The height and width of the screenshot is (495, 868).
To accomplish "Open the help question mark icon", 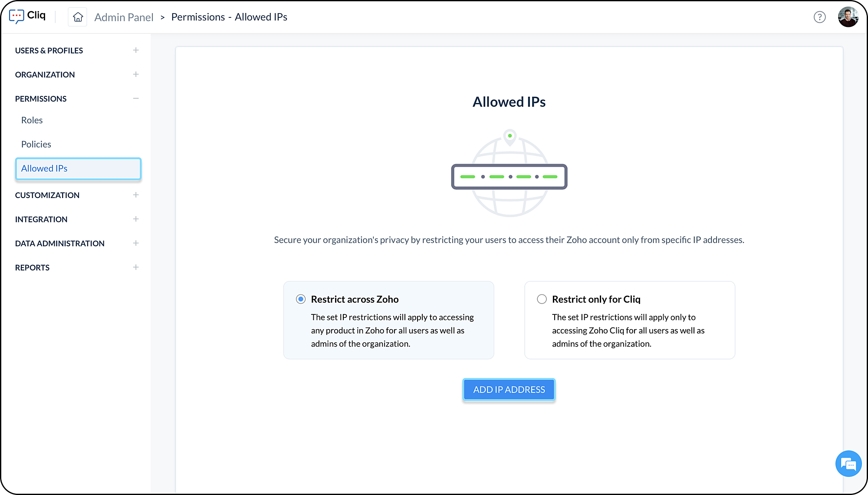I will [x=819, y=17].
